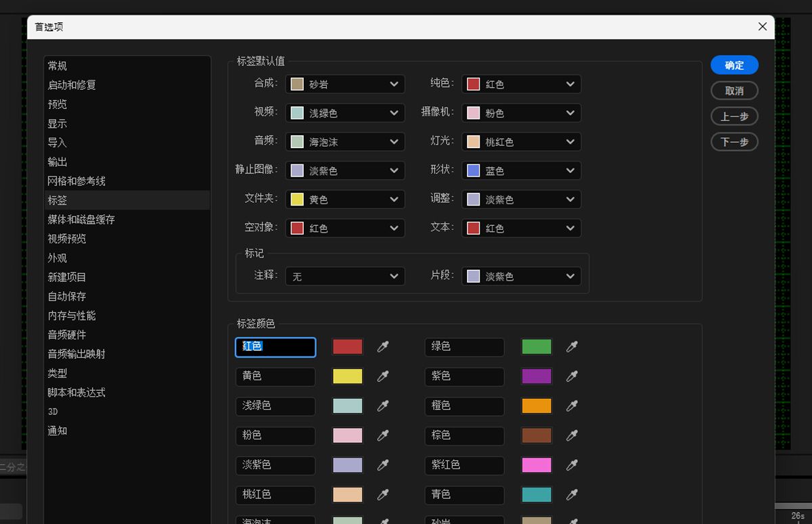This screenshot has height=524, width=812.
Task: Open the 合成 label color dropdown
Action: (x=344, y=84)
